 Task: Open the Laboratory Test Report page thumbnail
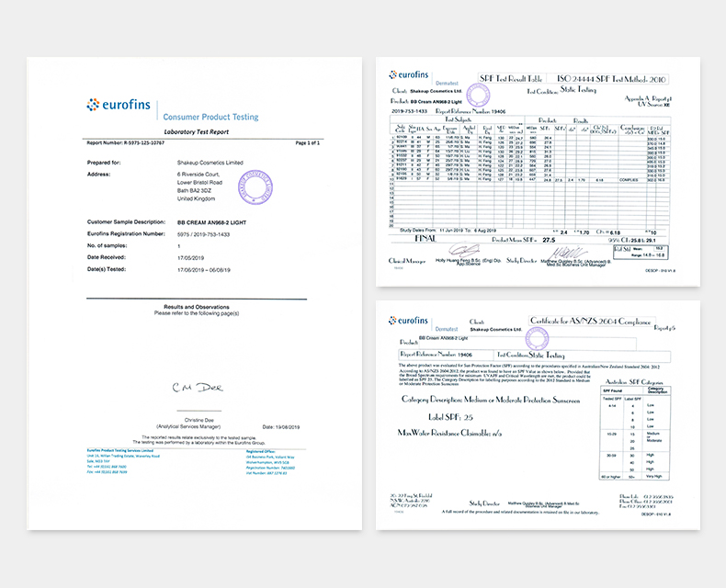click(195, 293)
